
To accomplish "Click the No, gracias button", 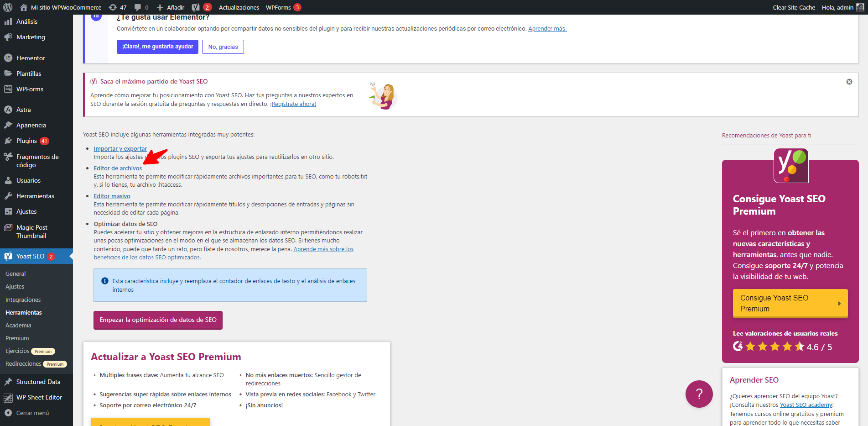I will click(x=223, y=47).
